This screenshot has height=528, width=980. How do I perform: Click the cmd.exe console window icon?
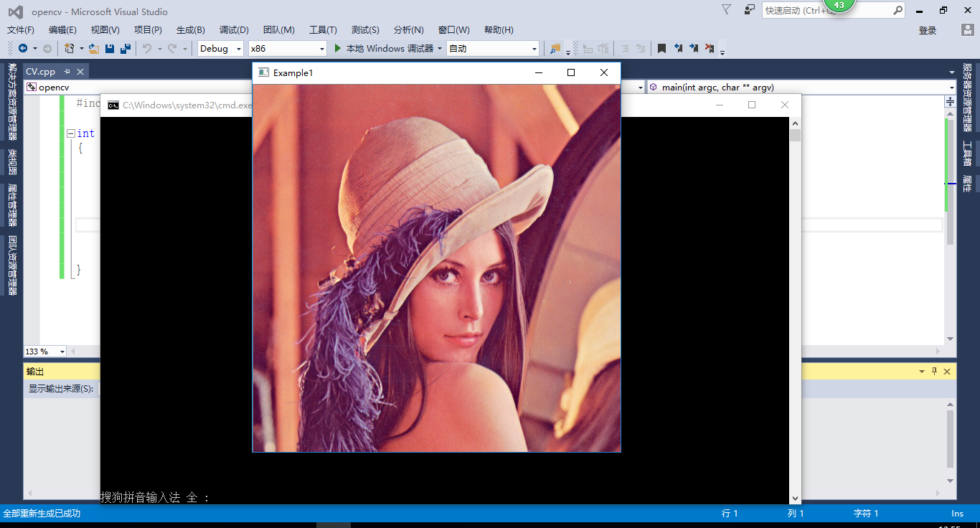(x=113, y=105)
